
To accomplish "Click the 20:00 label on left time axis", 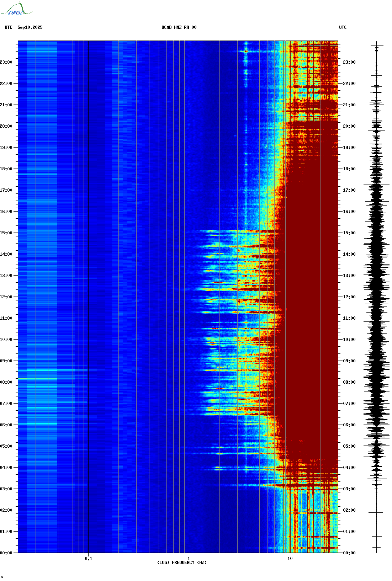I will tap(6, 126).
